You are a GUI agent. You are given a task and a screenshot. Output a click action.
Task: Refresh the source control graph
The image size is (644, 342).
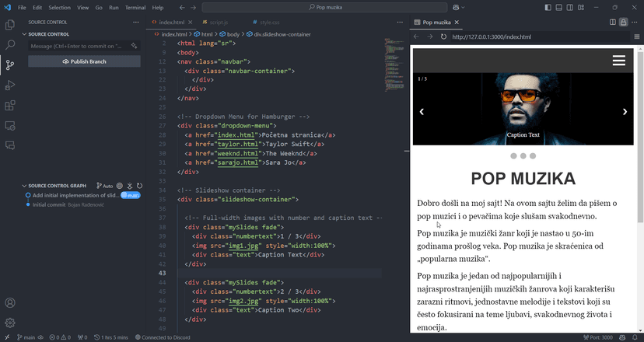click(139, 186)
